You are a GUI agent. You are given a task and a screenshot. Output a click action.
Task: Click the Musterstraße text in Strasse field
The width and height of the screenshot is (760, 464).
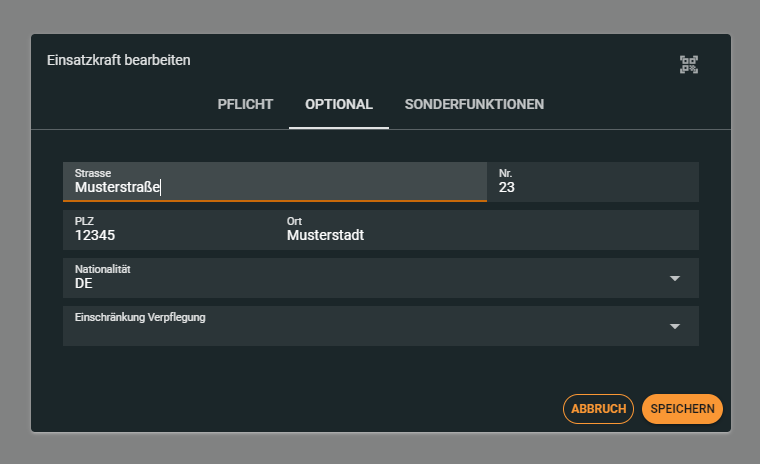117,187
